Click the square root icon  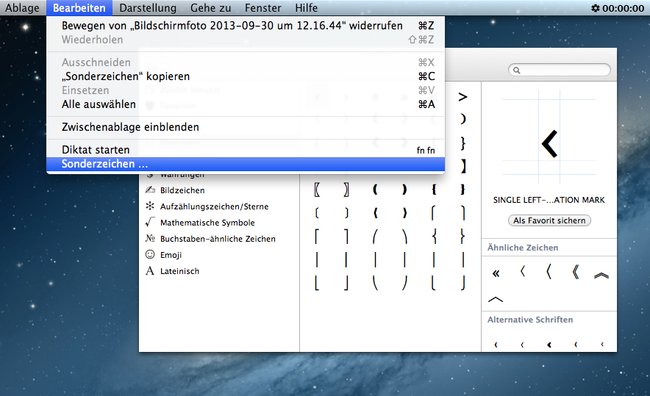[150, 222]
